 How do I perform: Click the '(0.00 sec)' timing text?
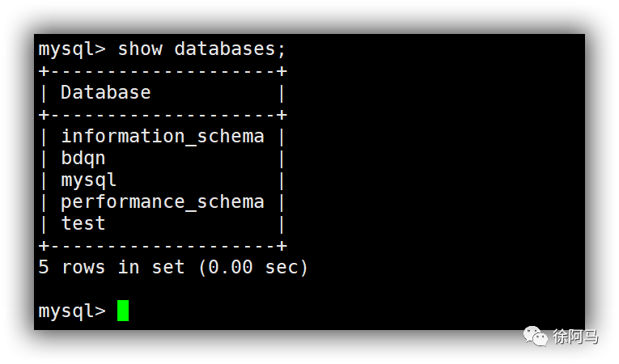252,267
